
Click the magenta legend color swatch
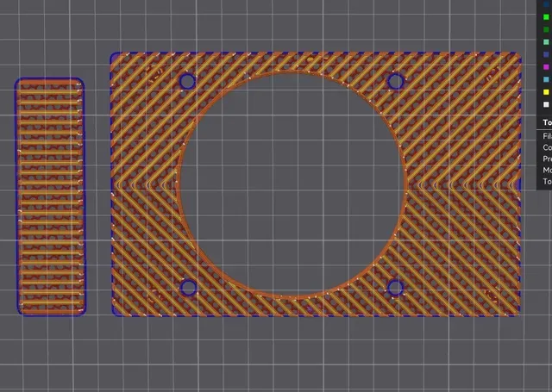[546, 67]
